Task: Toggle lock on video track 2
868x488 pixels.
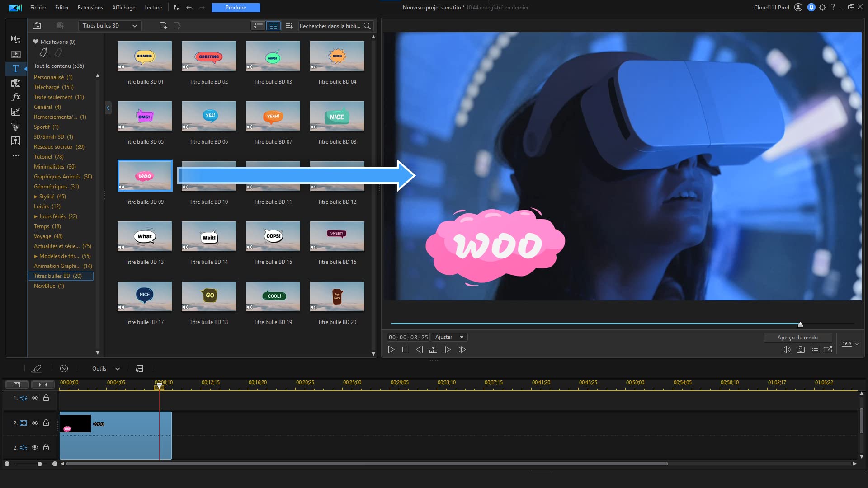Action: [46, 423]
